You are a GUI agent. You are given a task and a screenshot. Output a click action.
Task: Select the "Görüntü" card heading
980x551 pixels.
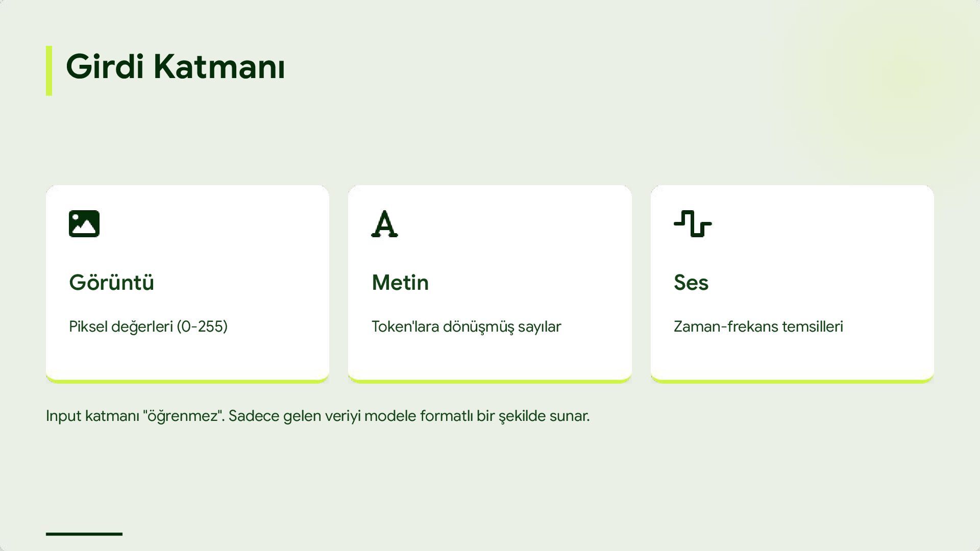coord(111,283)
